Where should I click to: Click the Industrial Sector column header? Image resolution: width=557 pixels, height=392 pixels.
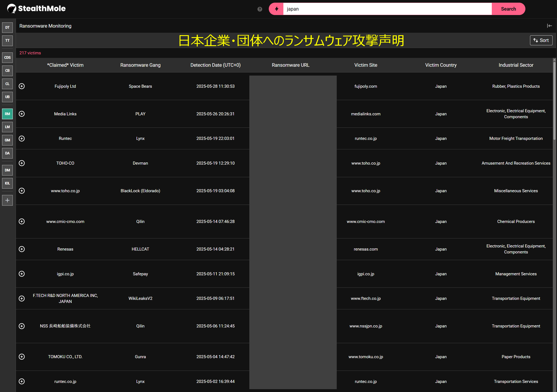click(x=516, y=65)
